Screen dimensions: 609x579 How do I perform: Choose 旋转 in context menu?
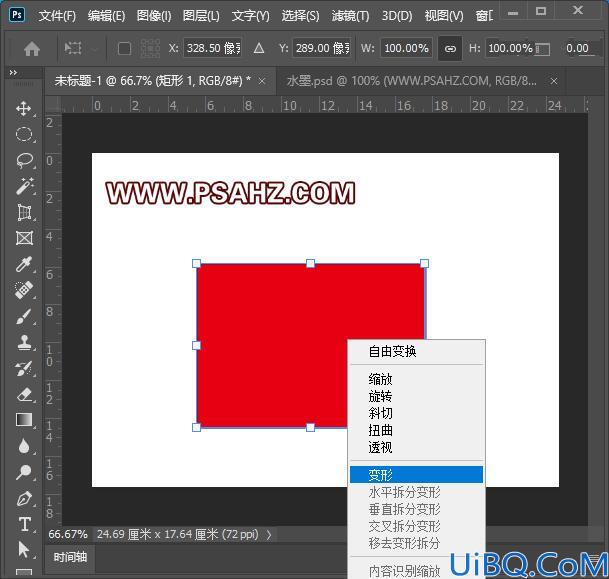point(416,396)
